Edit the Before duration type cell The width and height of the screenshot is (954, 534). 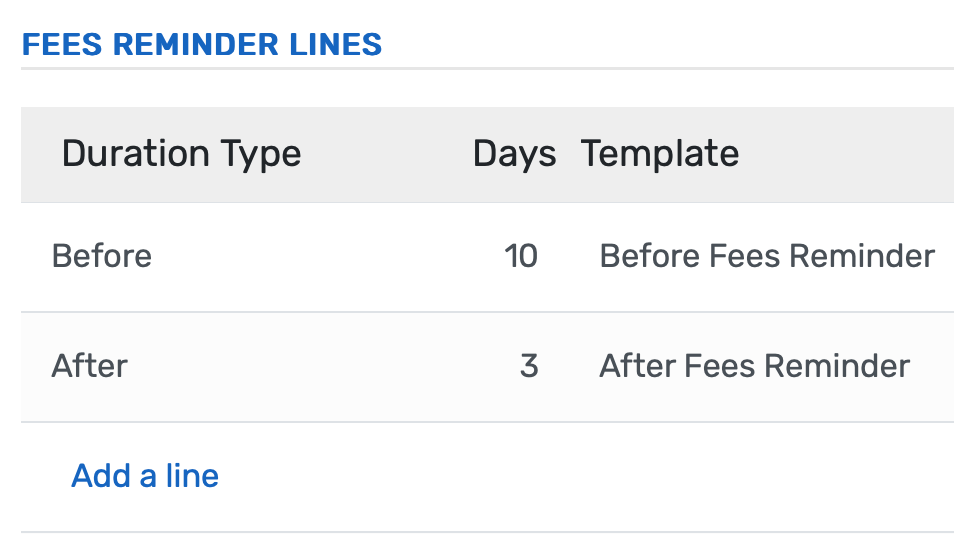pos(102,257)
